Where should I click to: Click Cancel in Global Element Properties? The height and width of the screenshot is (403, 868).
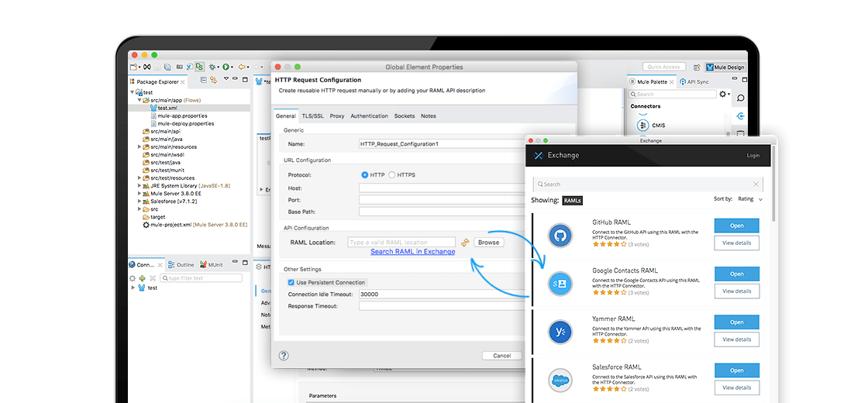click(502, 356)
